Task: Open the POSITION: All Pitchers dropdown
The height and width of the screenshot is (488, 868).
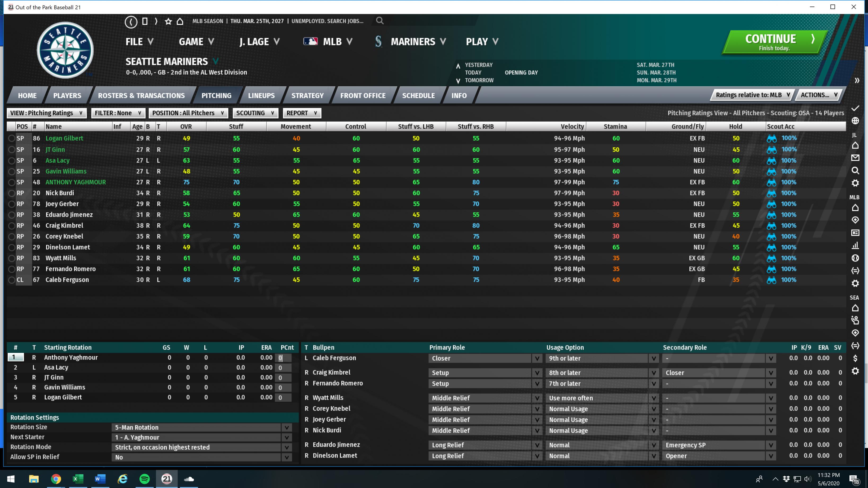Action: [x=188, y=113]
